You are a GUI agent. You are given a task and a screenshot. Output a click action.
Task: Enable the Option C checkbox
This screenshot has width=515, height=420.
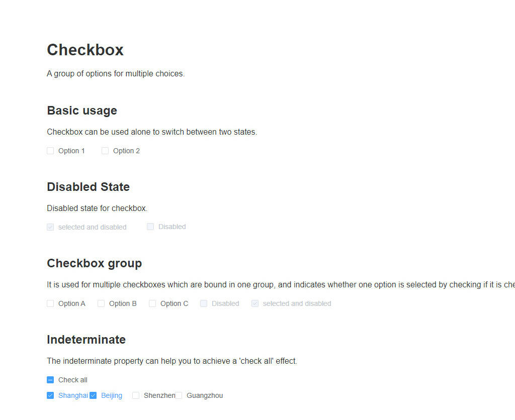coord(152,303)
